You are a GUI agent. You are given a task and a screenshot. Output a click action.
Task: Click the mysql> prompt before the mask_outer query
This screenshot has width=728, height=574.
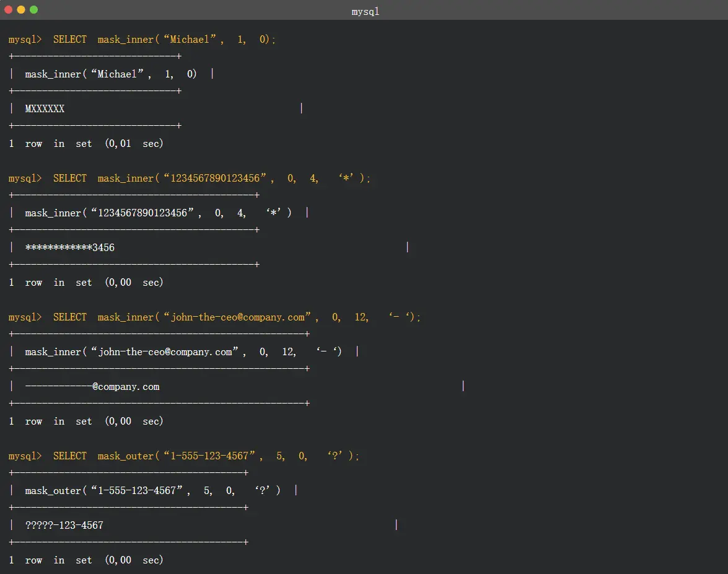tap(25, 456)
